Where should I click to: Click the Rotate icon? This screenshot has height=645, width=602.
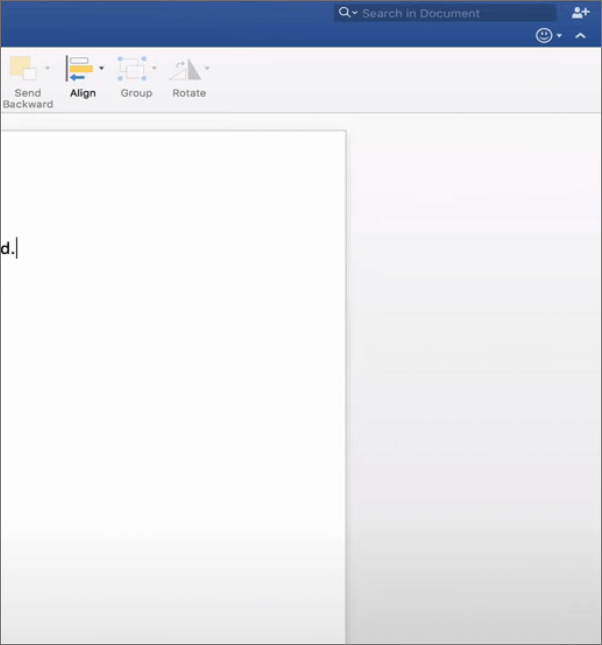185,69
